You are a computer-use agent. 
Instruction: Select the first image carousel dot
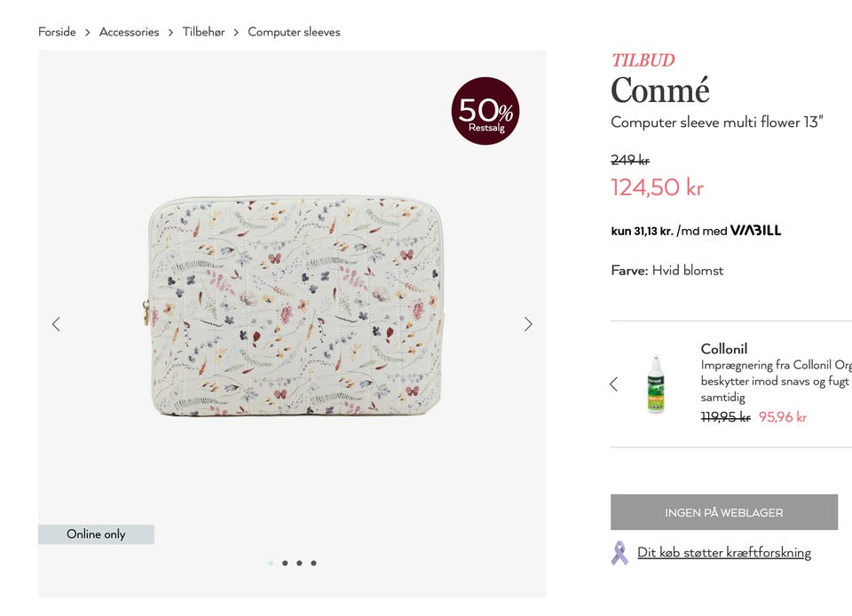pos(271,563)
